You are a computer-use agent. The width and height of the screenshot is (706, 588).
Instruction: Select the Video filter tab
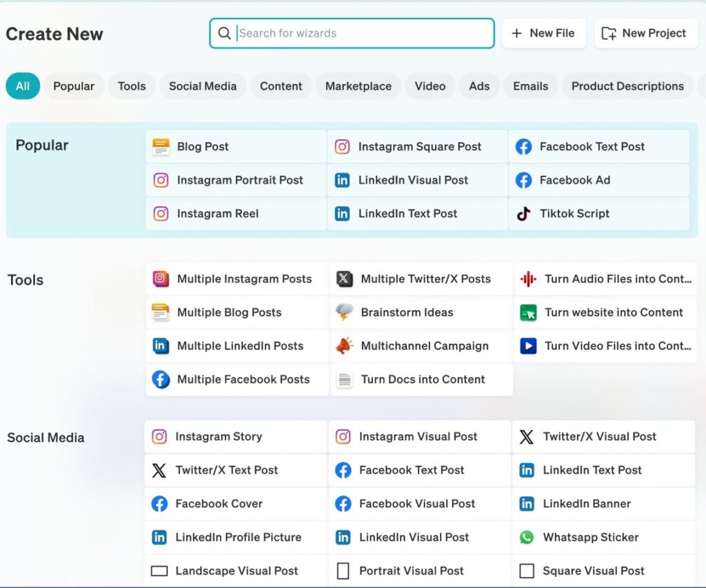(x=430, y=86)
